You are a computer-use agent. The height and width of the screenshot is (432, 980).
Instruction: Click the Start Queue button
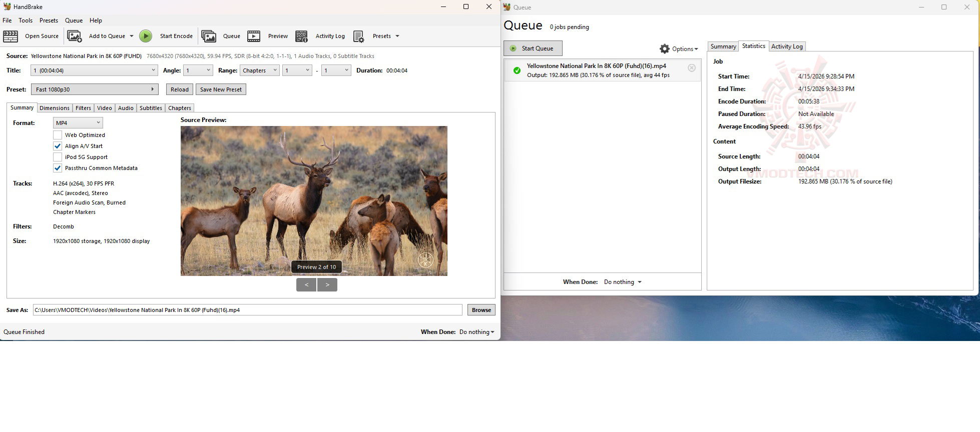(533, 48)
